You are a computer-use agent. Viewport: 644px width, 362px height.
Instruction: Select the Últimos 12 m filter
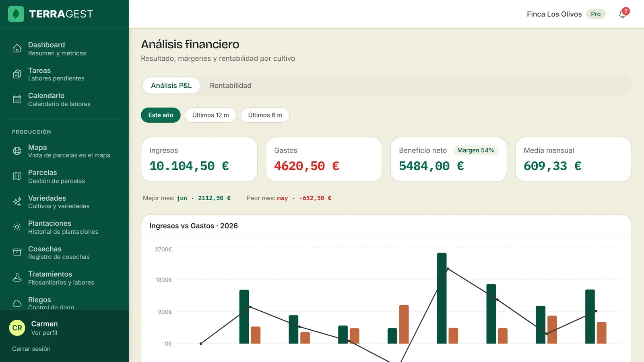(211, 115)
